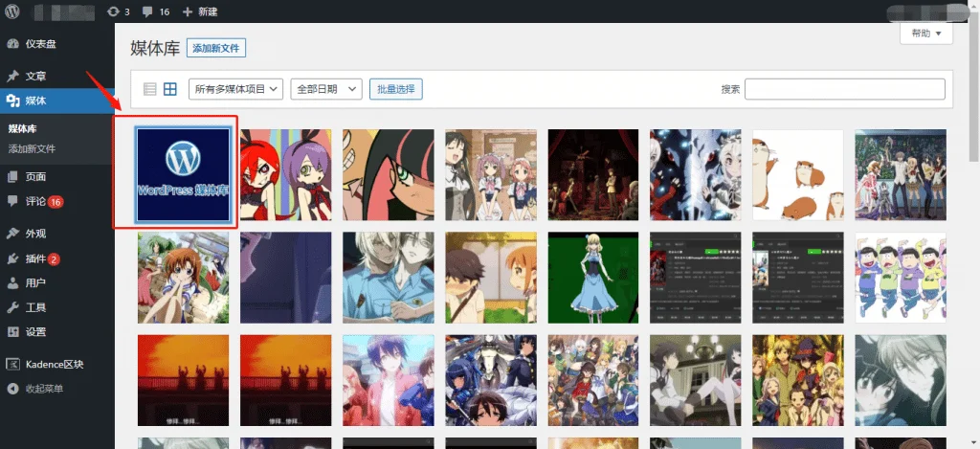
Task: Expand the 帮助 help tab
Action: [x=926, y=34]
